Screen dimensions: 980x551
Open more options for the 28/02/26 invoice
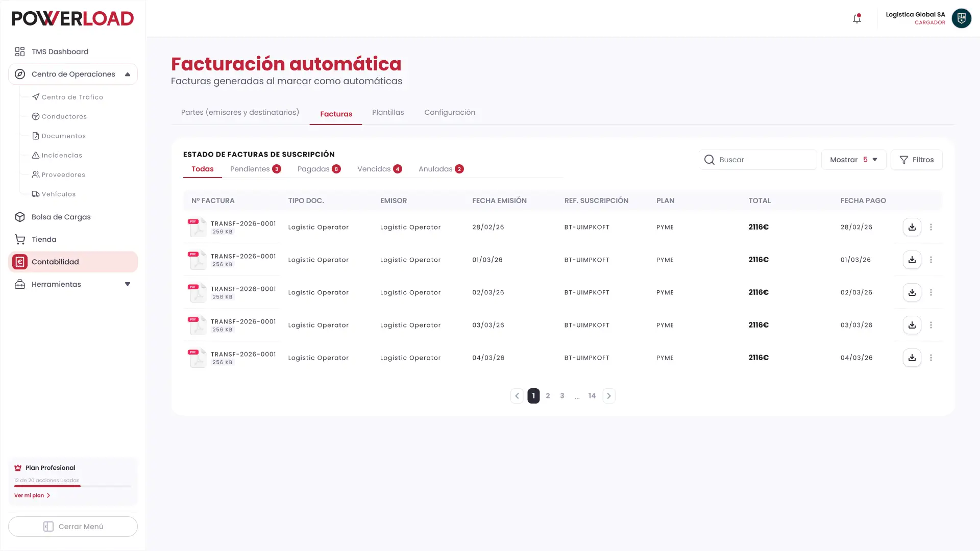(931, 227)
